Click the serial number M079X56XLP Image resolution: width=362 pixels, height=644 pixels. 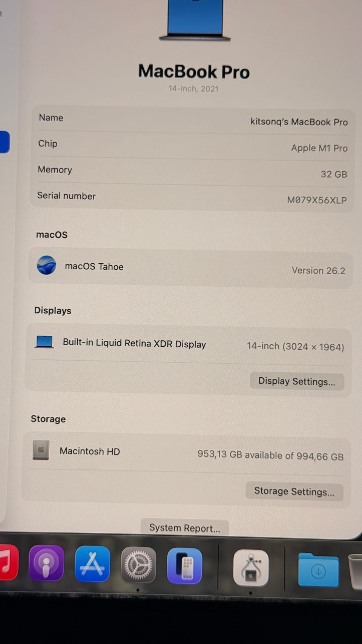click(x=317, y=200)
